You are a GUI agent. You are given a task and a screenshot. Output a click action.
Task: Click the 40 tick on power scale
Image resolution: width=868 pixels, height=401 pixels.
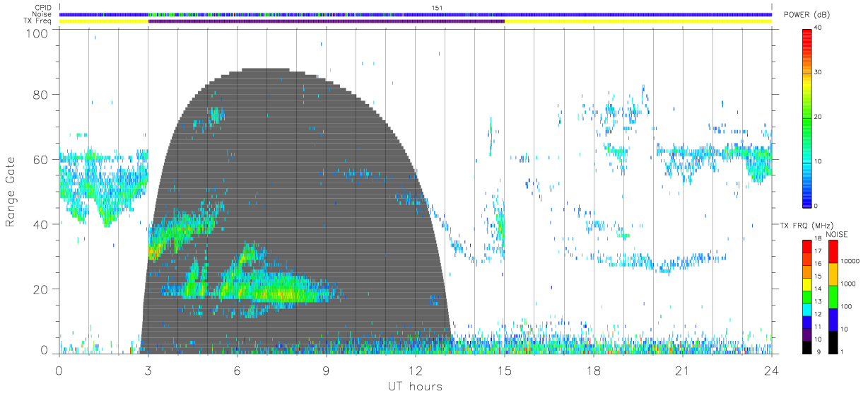coord(819,28)
